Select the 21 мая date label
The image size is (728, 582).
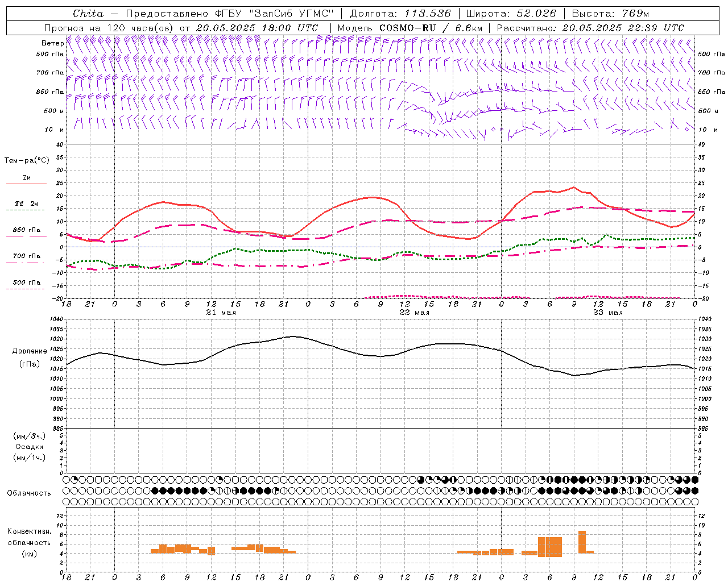221,313
